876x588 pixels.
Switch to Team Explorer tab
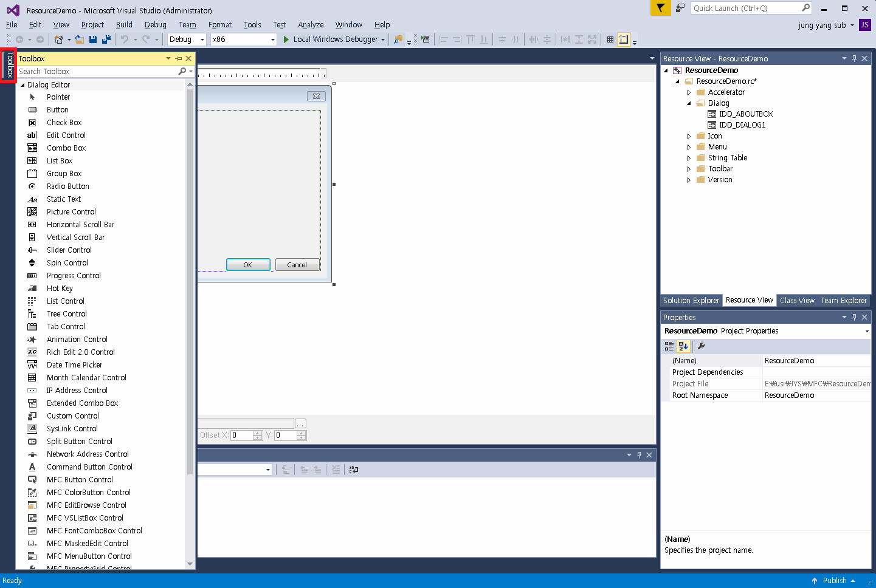[x=844, y=301]
